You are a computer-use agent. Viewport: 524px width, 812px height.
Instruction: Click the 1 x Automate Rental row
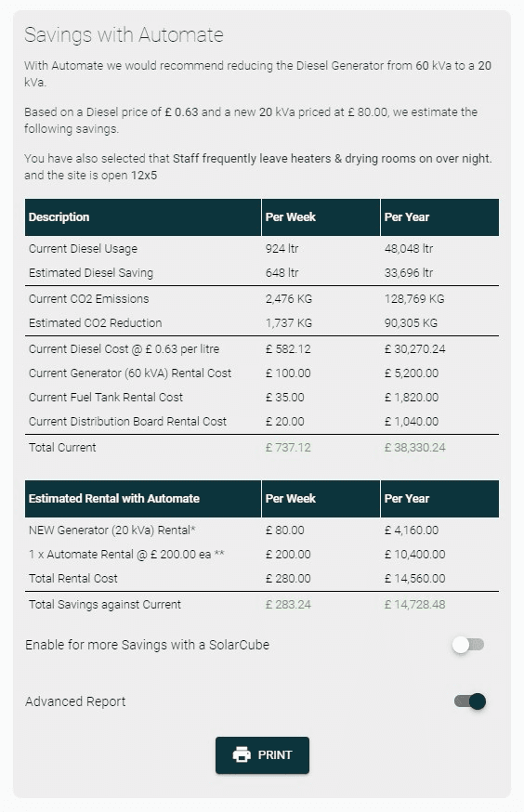click(262, 554)
